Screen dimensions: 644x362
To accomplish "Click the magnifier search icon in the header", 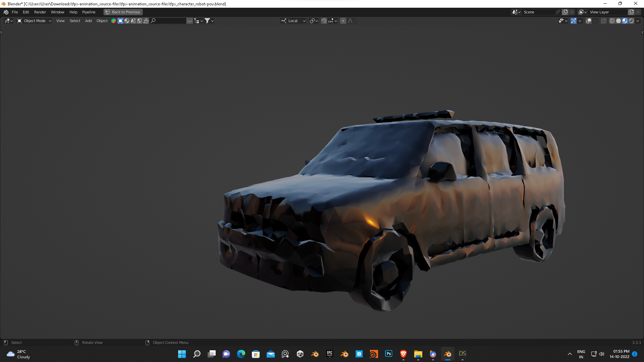I will click(153, 21).
